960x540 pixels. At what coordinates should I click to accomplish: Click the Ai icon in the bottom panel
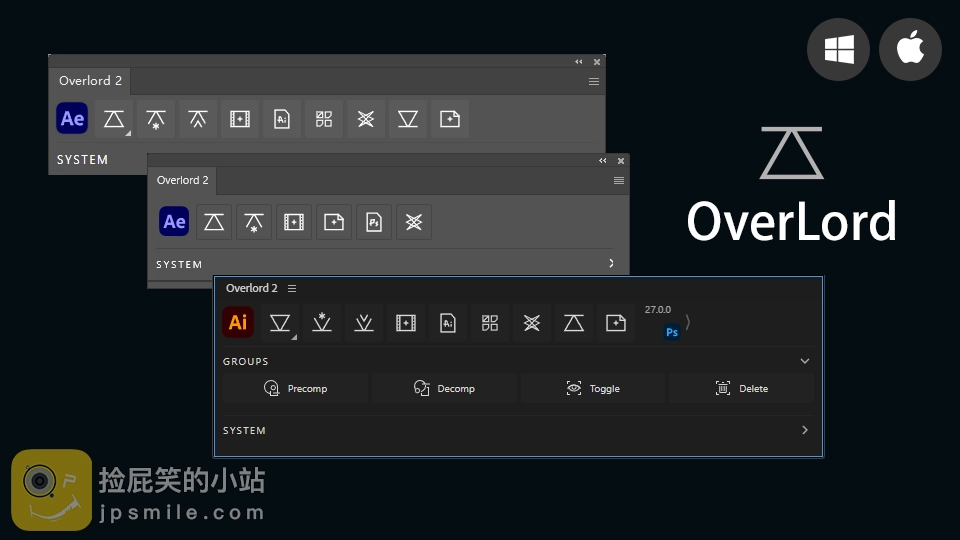tap(238, 323)
